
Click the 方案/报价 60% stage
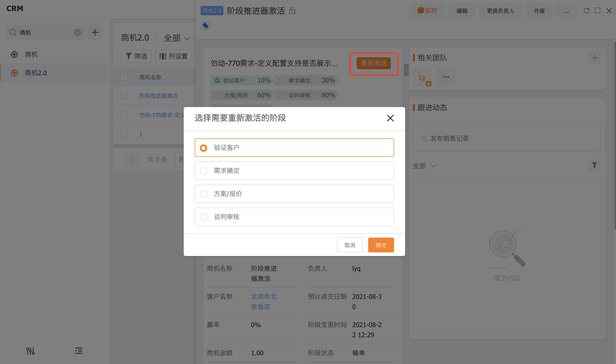point(242,95)
